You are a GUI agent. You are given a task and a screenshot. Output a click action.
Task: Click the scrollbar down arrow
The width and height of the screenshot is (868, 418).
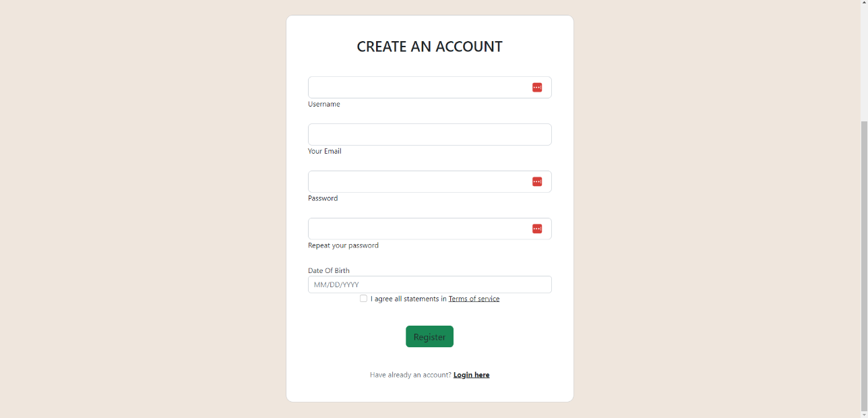[863, 413]
